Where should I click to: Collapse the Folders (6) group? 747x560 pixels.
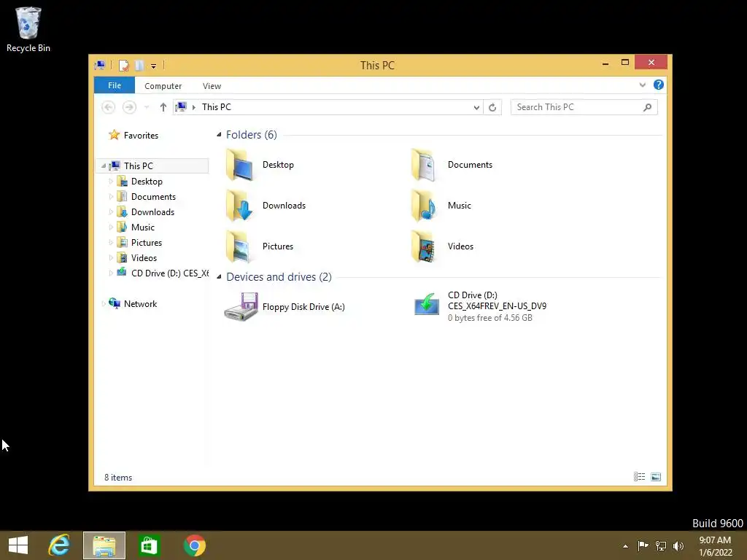coord(219,135)
